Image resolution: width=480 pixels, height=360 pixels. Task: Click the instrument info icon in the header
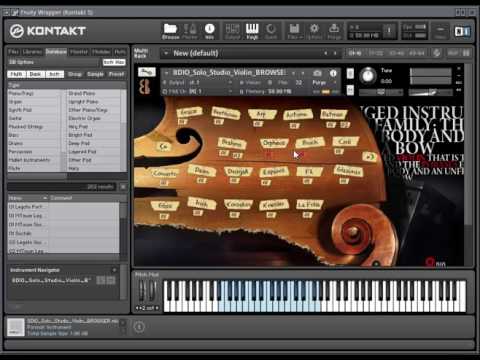click(333, 73)
